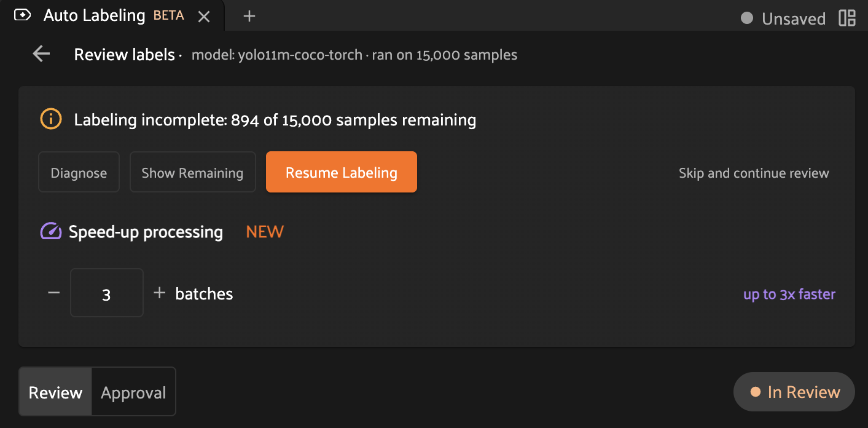The height and width of the screenshot is (428, 868).
Task: Click the batches number input field
Action: click(x=107, y=293)
